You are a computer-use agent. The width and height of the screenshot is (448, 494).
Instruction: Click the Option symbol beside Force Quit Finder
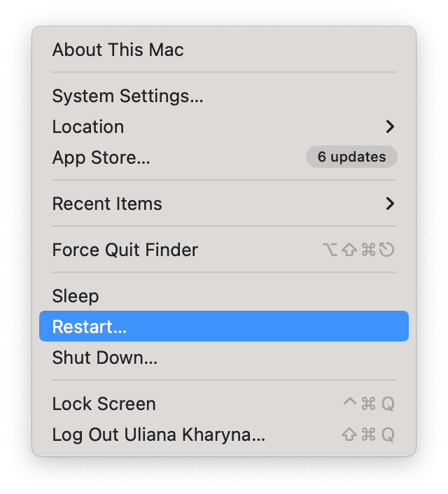pos(332,250)
